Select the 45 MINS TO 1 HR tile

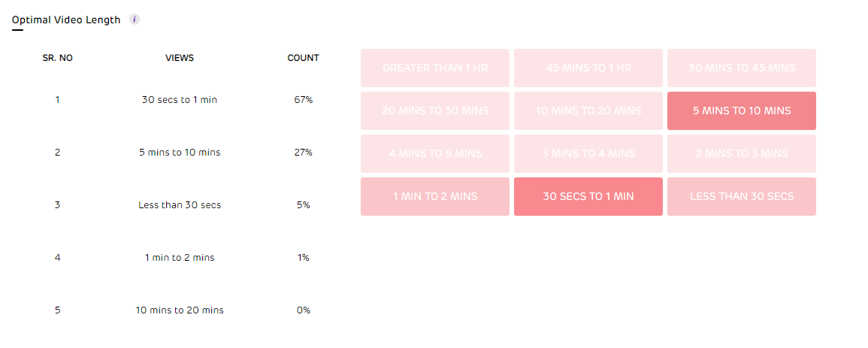(588, 68)
